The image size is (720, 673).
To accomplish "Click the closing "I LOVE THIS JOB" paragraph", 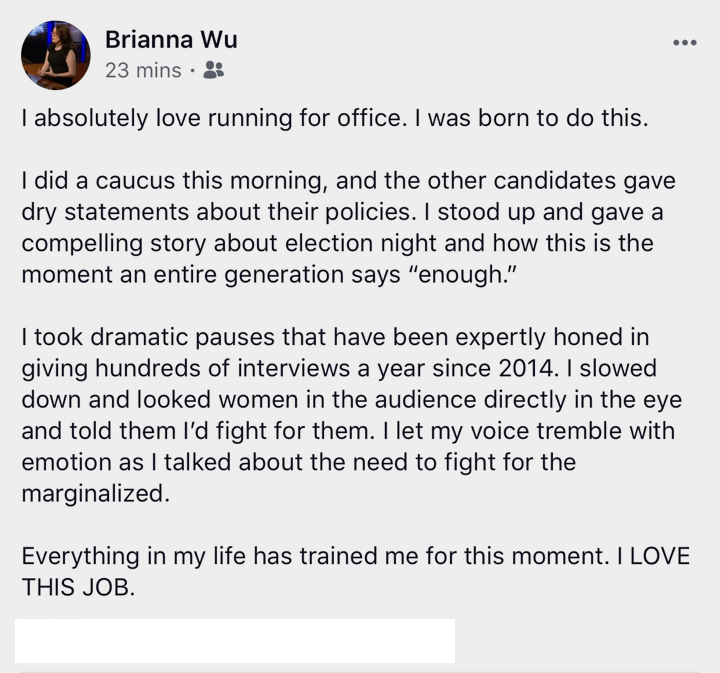I will point(355,571).
